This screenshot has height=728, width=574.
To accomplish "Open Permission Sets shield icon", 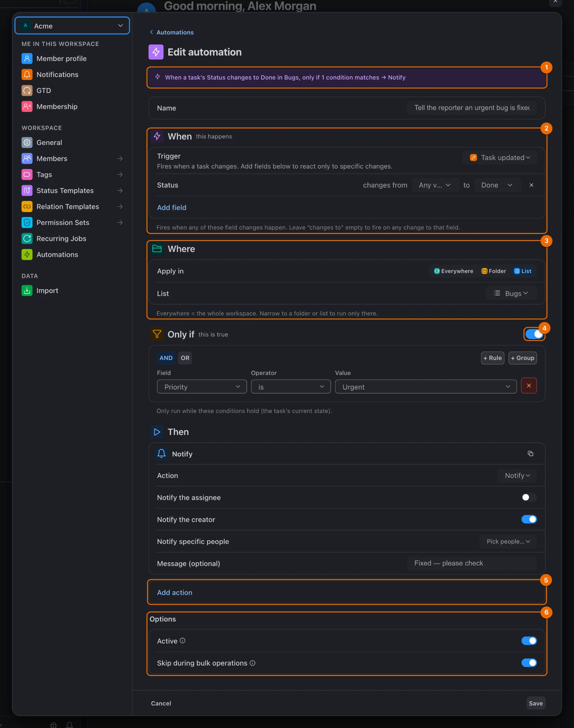I will coord(27,222).
